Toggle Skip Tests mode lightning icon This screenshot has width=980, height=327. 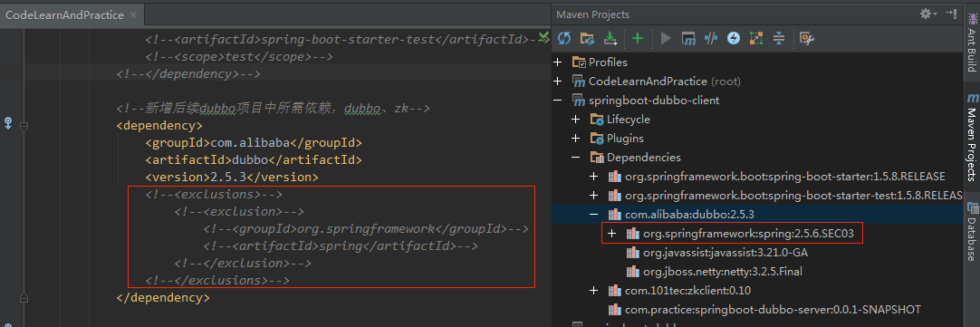(x=733, y=39)
